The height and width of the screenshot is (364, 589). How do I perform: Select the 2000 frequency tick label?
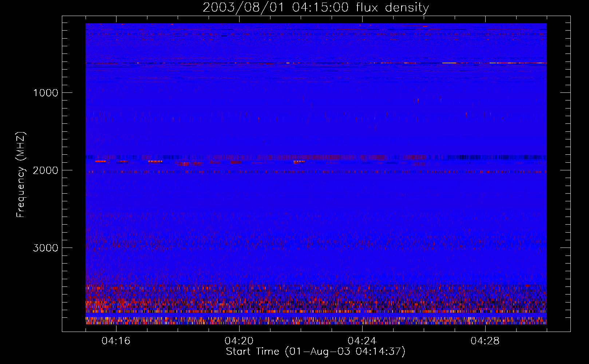(x=46, y=170)
